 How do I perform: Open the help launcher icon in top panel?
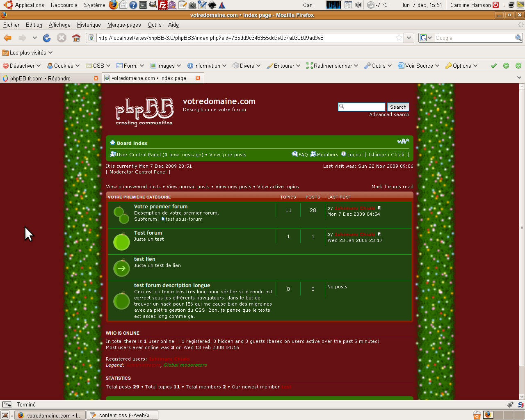tap(133, 5)
